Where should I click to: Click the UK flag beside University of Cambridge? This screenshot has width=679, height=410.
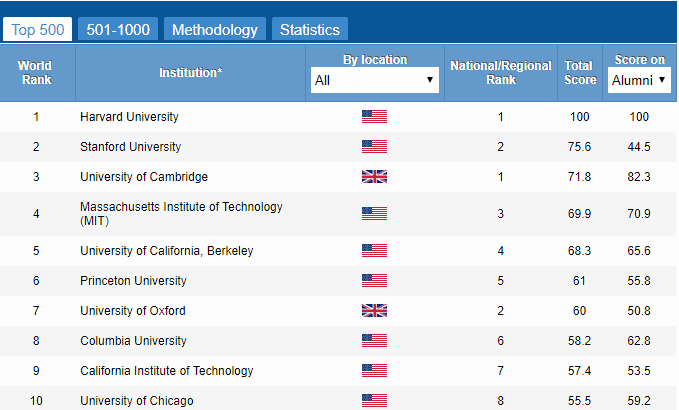click(x=374, y=177)
